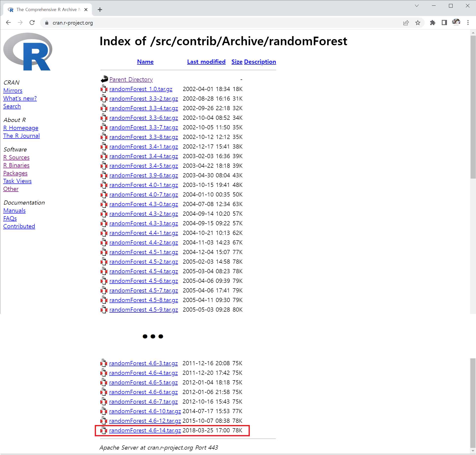Open the Parent Directory link
Image resolution: width=476 pixels, height=455 pixels.
coord(131,79)
